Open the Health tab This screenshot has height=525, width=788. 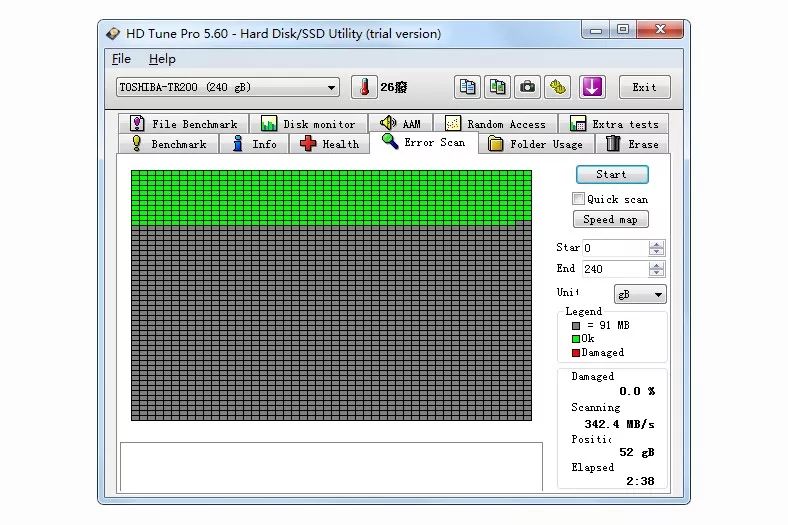click(x=329, y=144)
